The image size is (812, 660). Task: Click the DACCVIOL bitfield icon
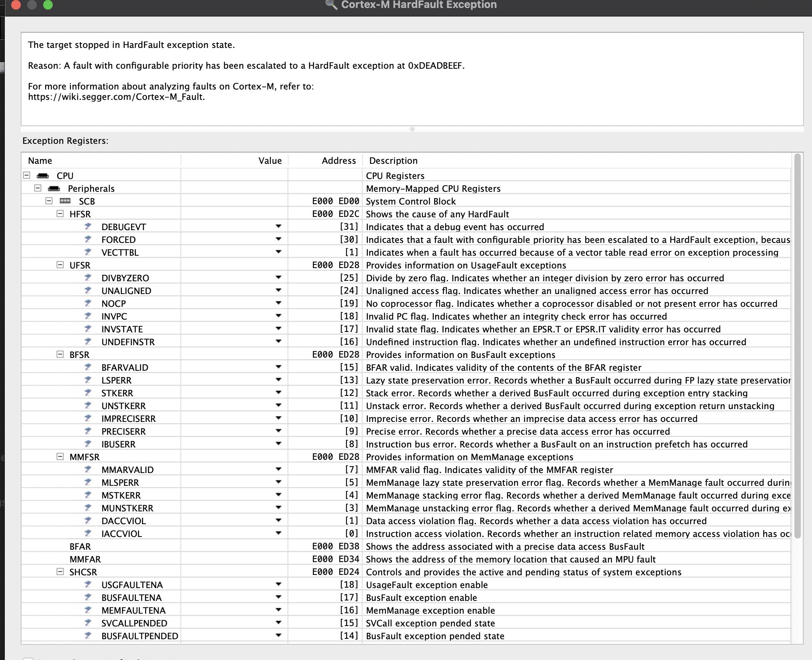point(88,521)
